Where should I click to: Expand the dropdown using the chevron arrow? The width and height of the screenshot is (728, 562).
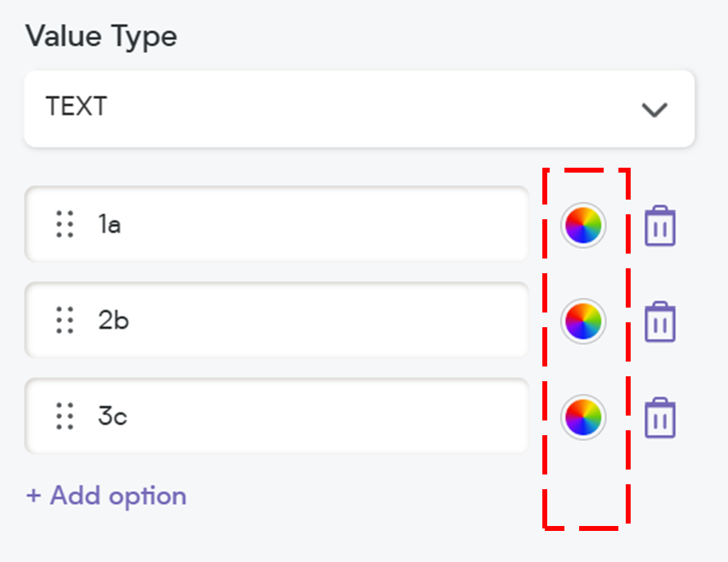(654, 110)
